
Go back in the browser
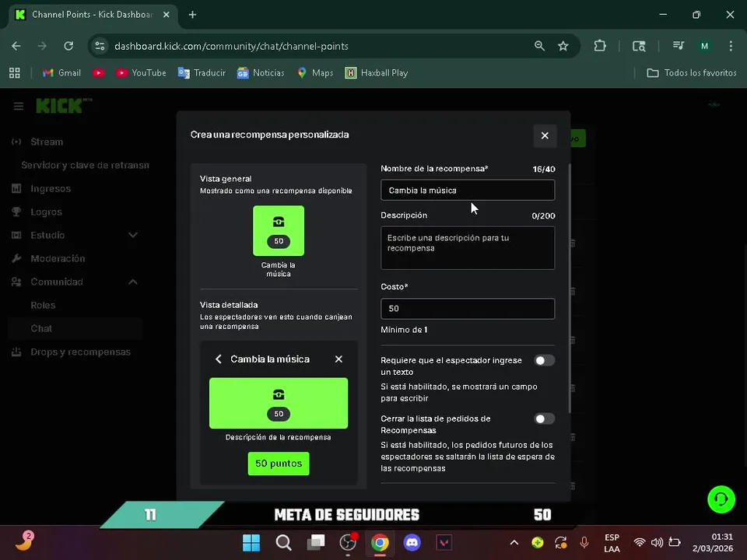(x=16, y=46)
